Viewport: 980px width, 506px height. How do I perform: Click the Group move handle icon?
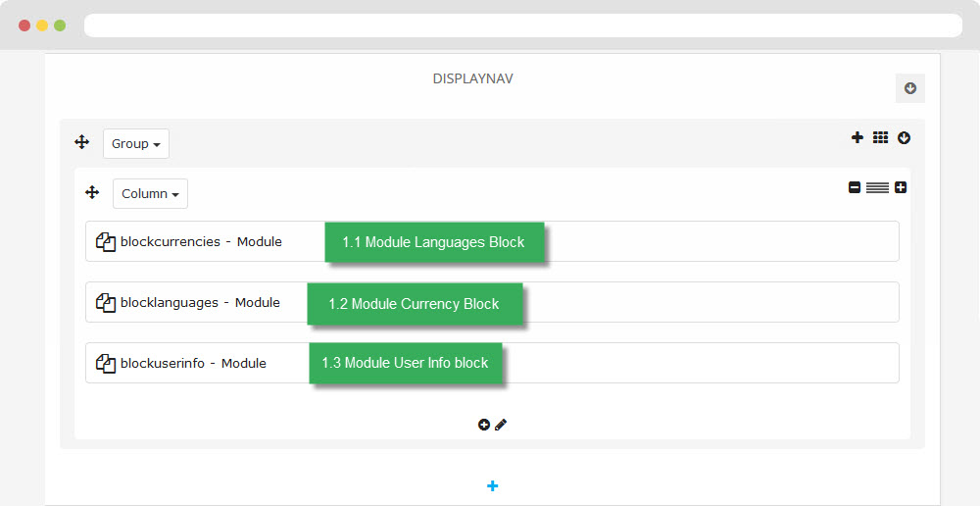coord(82,142)
